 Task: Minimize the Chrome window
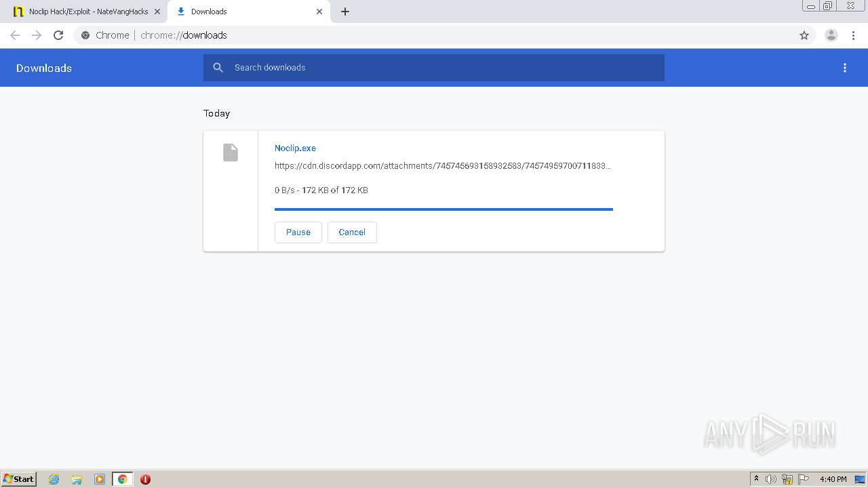point(810,6)
